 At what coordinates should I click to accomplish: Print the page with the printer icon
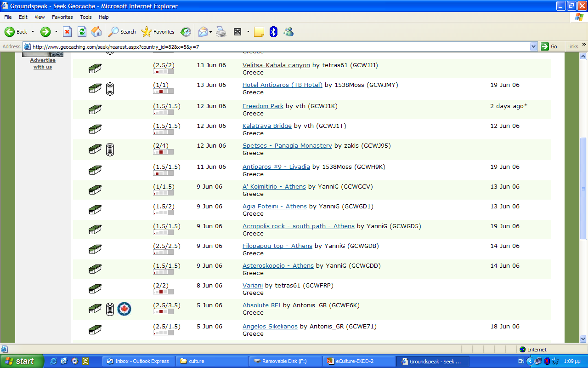221,32
